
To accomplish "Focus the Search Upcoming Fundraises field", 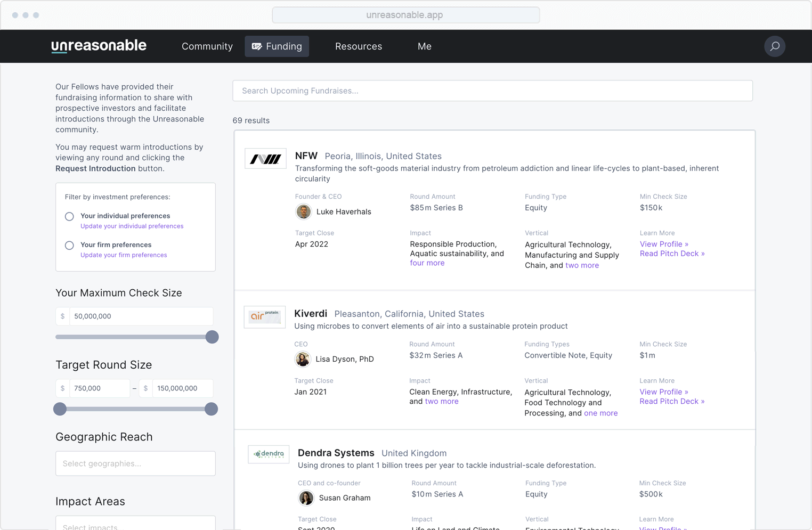I will [x=492, y=91].
